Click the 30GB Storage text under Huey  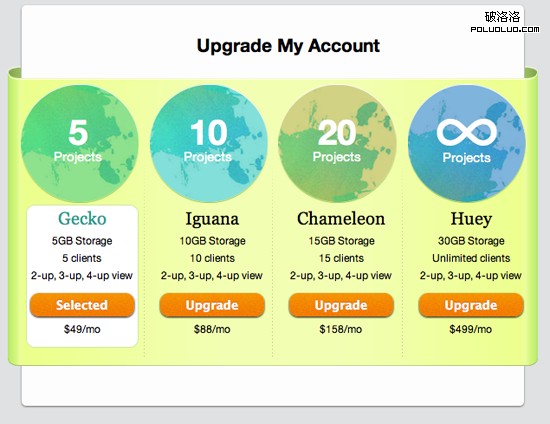pyautogui.click(x=471, y=241)
